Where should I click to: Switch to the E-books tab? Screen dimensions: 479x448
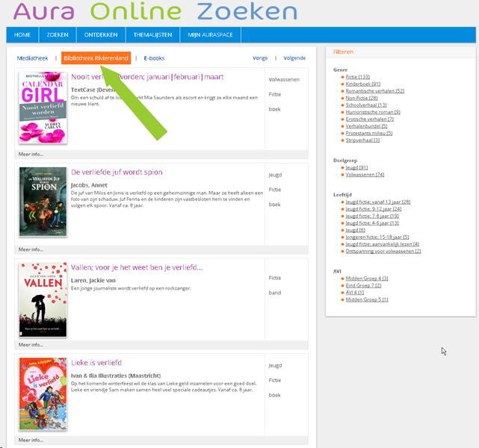click(x=154, y=57)
